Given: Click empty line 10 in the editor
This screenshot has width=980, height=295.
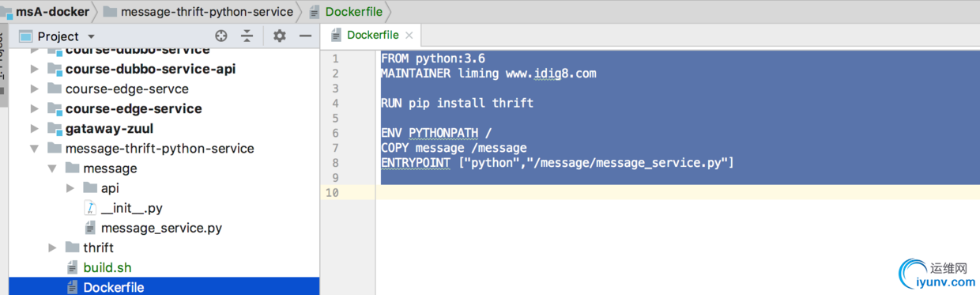Looking at the screenshot, I should [677, 193].
